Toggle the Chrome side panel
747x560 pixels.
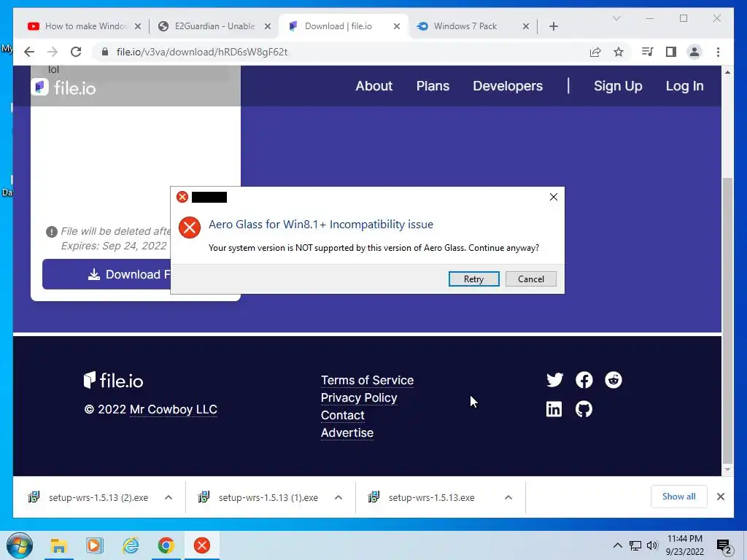[x=671, y=52]
